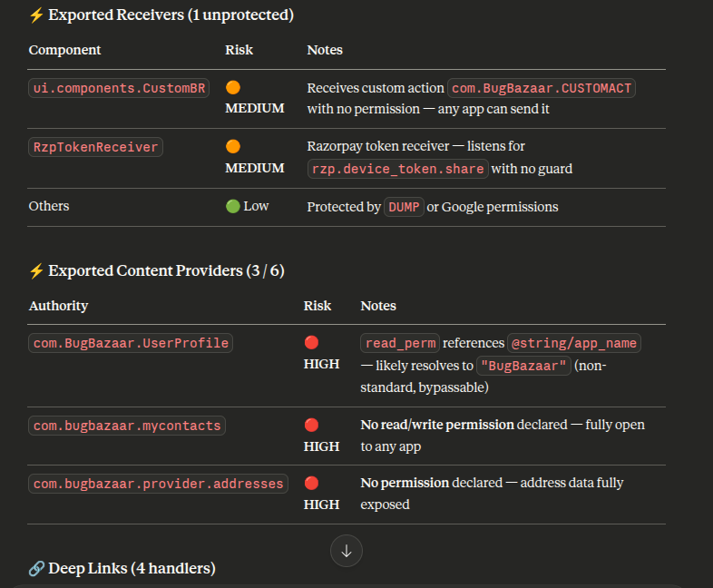Screen dimensions: 713x588
Task: Click the orange risk dot for RzpTokenReceiver
Action: point(233,146)
